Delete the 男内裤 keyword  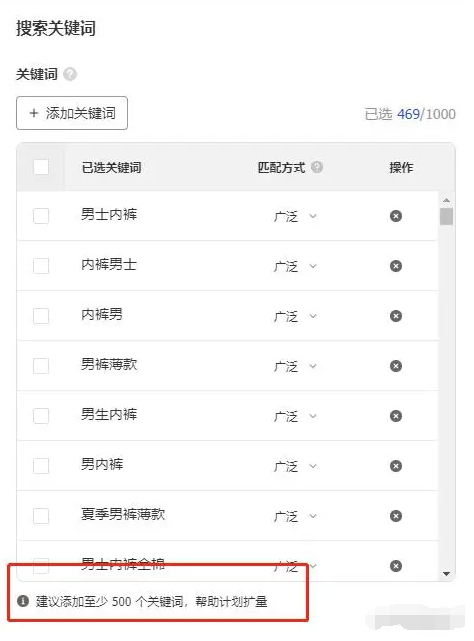coord(395,466)
